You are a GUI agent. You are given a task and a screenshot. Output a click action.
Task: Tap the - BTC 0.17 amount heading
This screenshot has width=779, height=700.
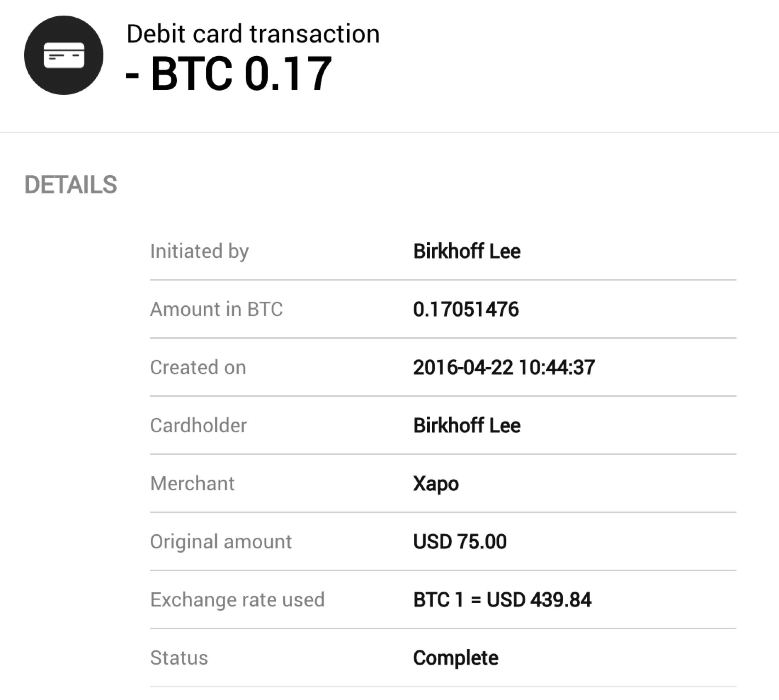(x=229, y=73)
